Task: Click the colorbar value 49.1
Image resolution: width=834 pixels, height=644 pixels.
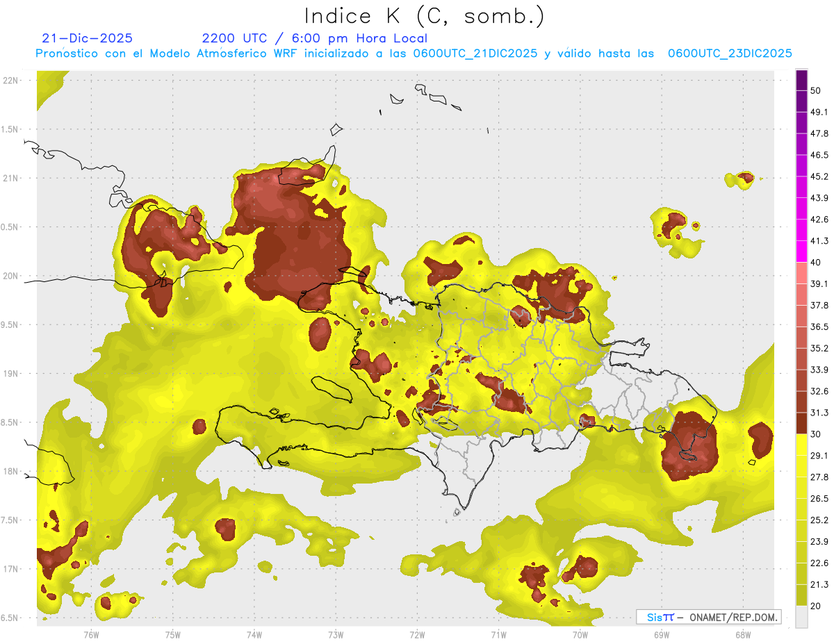Action: tap(819, 113)
